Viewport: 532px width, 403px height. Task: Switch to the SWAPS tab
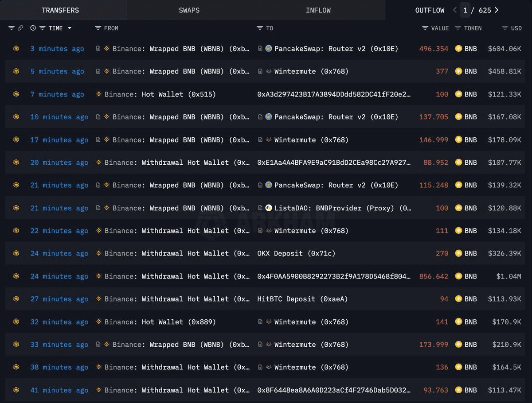click(189, 10)
